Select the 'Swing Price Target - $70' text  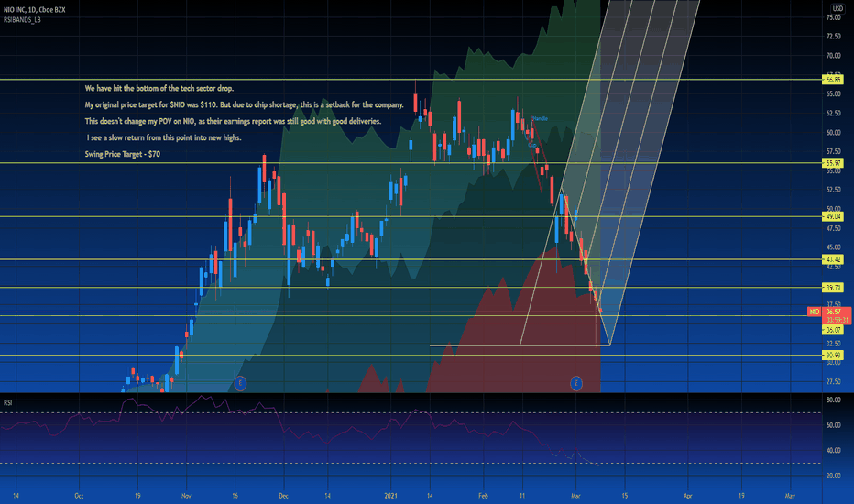(x=123, y=154)
